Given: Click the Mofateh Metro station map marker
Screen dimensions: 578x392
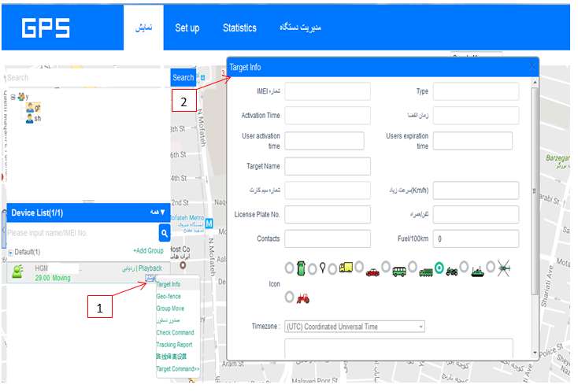Looking at the screenshot, I should (209, 224).
